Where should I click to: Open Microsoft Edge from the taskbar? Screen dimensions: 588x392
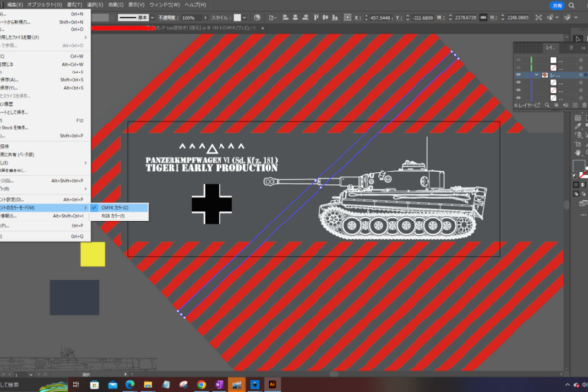(x=130, y=385)
